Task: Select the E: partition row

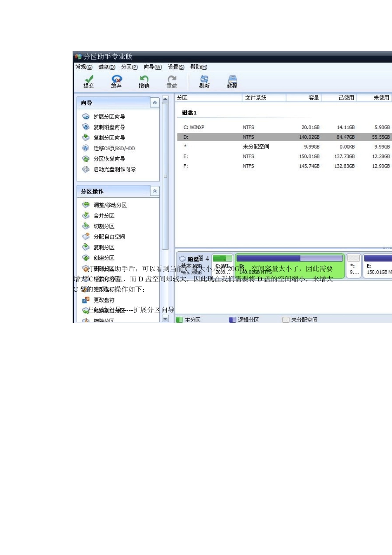Action: pyautogui.click(x=284, y=156)
